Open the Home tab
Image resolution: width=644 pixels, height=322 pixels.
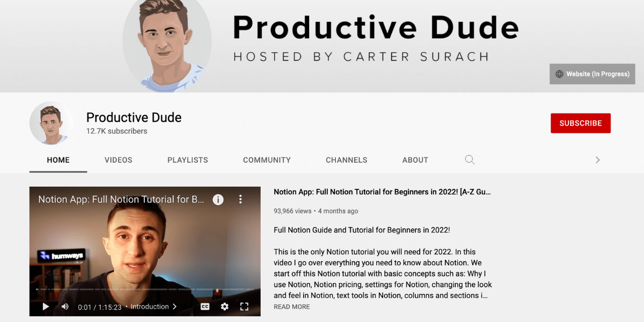coord(58,160)
